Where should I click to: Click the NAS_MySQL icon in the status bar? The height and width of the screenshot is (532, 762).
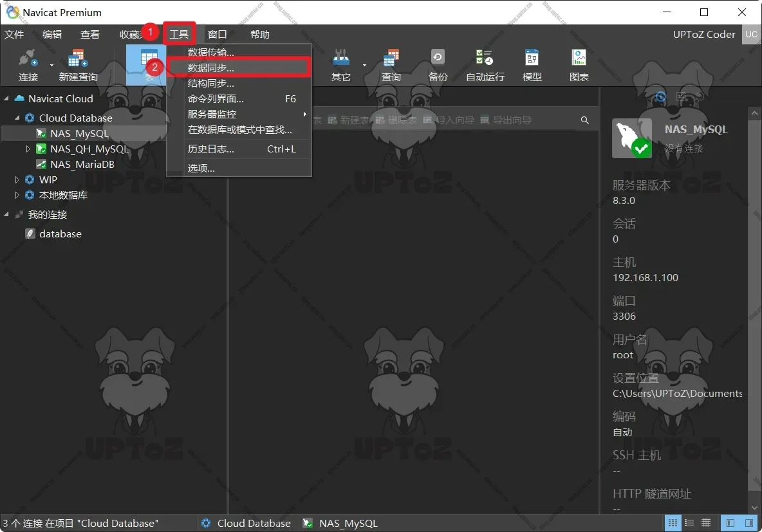click(308, 523)
